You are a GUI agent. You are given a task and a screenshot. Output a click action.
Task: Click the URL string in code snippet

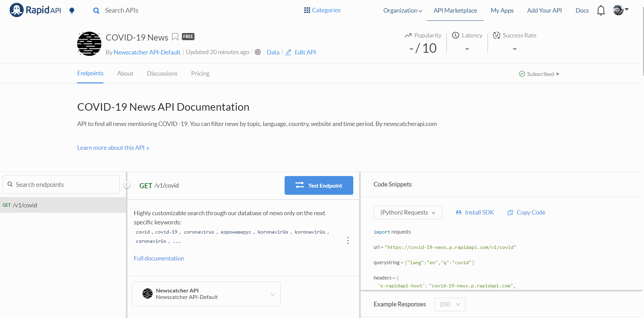[450, 248]
